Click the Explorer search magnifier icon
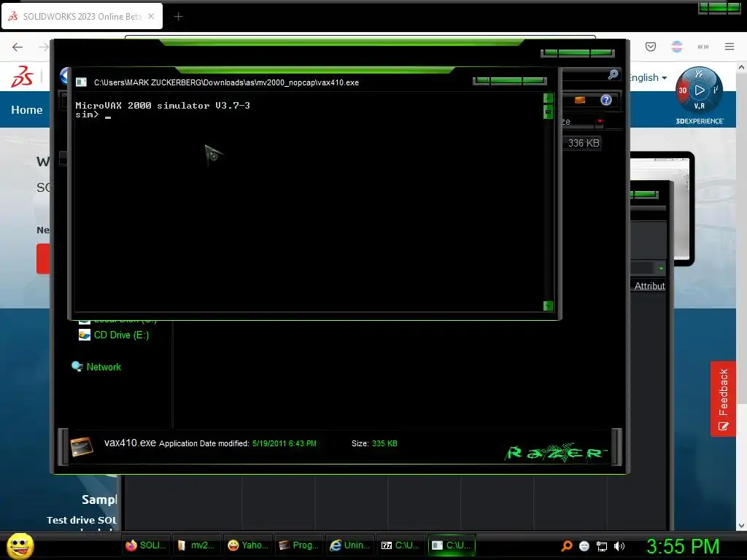Image resolution: width=747 pixels, height=560 pixels. pos(613,74)
